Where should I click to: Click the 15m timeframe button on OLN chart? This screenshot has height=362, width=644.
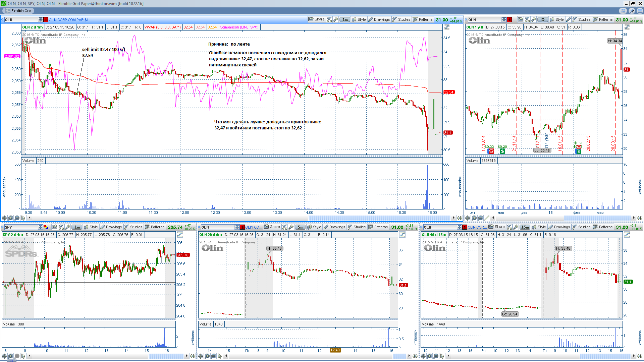pos(525,227)
